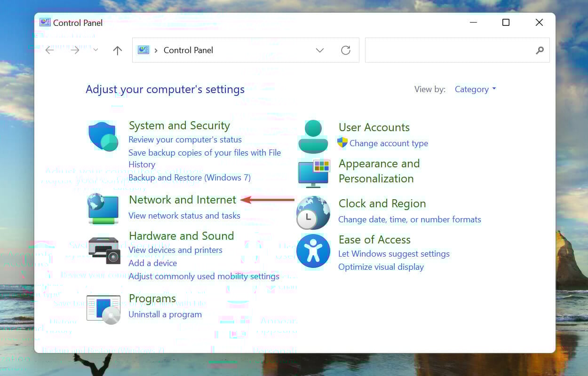
Task: Open Backup and Restore (Windows 7)
Action: click(190, 178)
